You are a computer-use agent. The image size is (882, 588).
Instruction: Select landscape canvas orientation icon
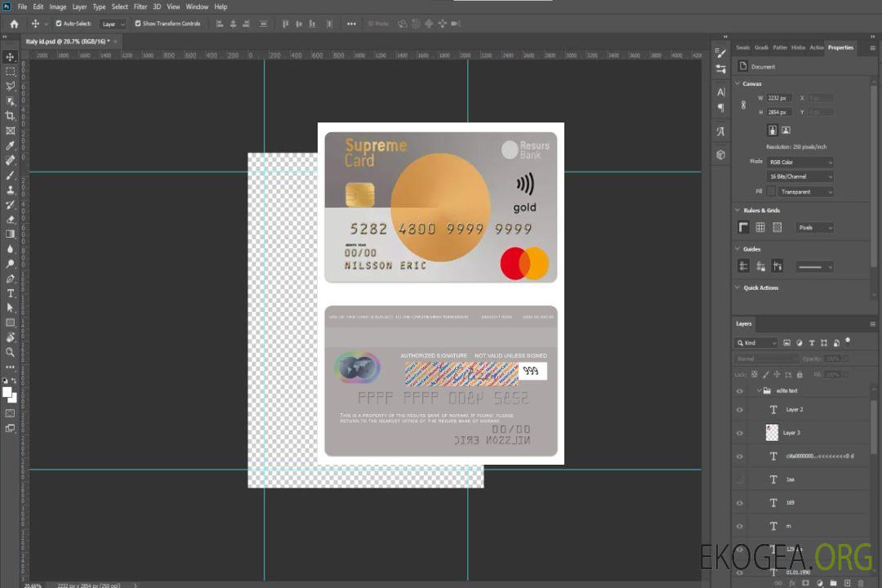pyautogui.click(x=786, y=130)
